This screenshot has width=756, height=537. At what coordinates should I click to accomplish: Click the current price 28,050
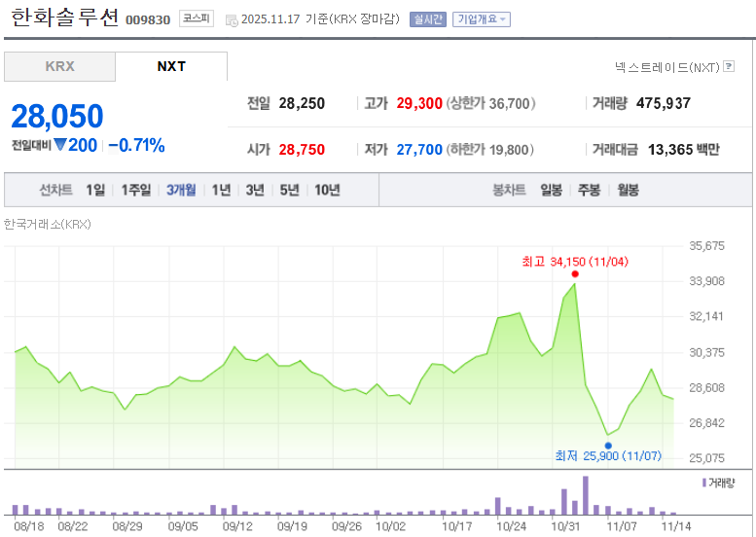56,116
